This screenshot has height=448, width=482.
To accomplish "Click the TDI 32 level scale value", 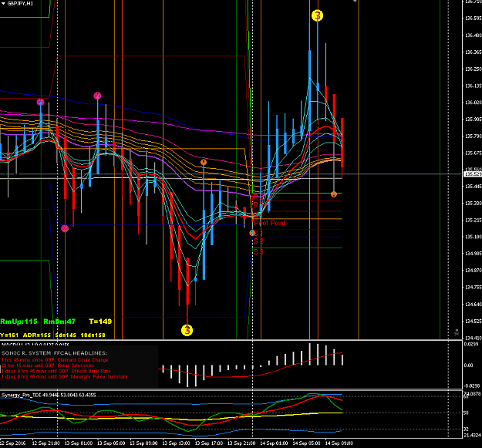I will coord(466,429).
